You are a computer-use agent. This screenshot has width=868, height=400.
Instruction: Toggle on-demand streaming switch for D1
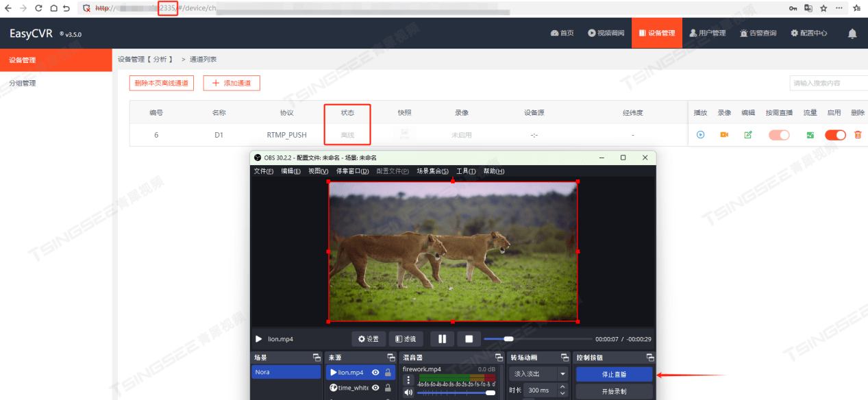pyautogui.click(x=779, y=135)
